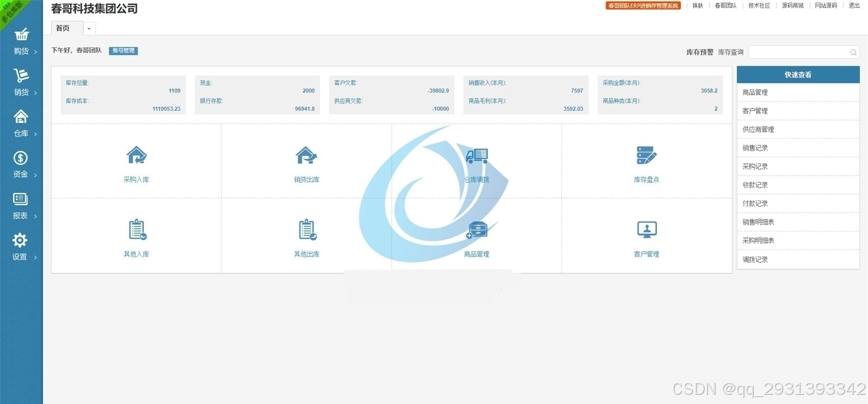The image size is (868, 404).
Task: Click the 换肤 skin change link
Action: coord(698,5)
